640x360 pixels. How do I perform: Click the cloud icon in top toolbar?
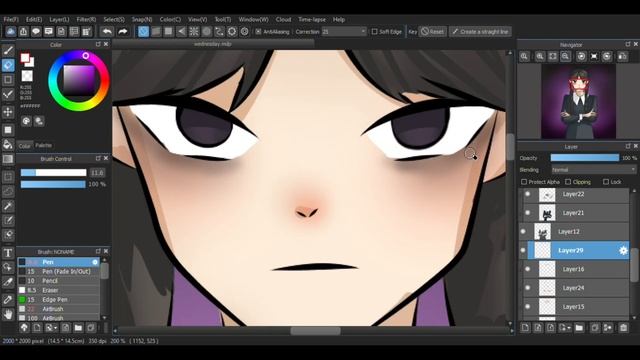[x=11, y=31]
